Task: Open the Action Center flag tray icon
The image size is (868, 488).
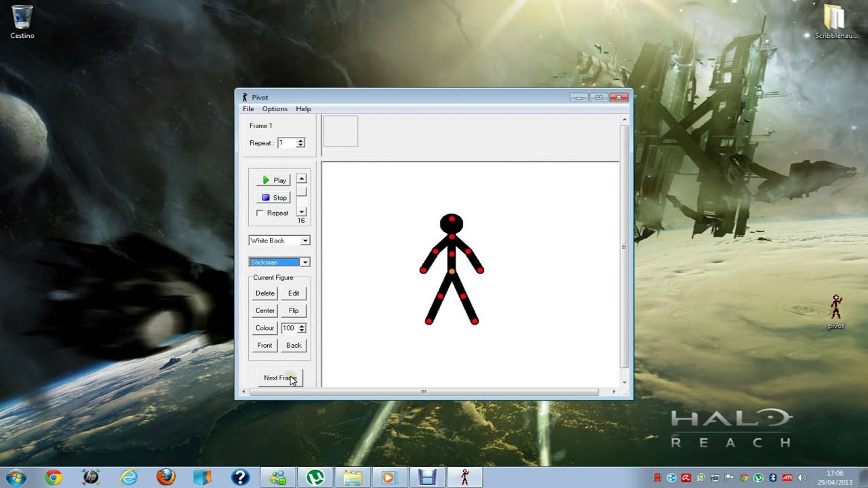Action: [x=729, y=478]
